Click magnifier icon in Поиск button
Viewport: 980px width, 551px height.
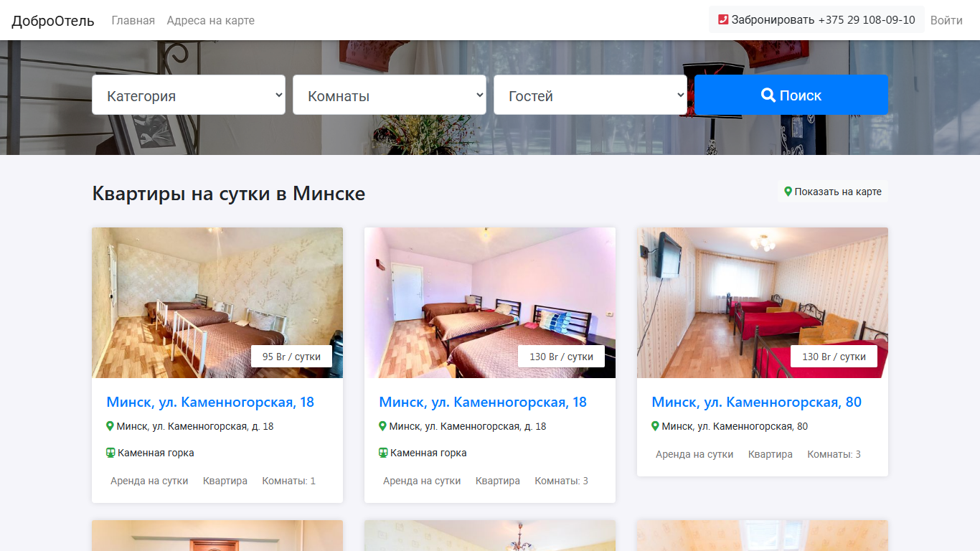(768, 95)
